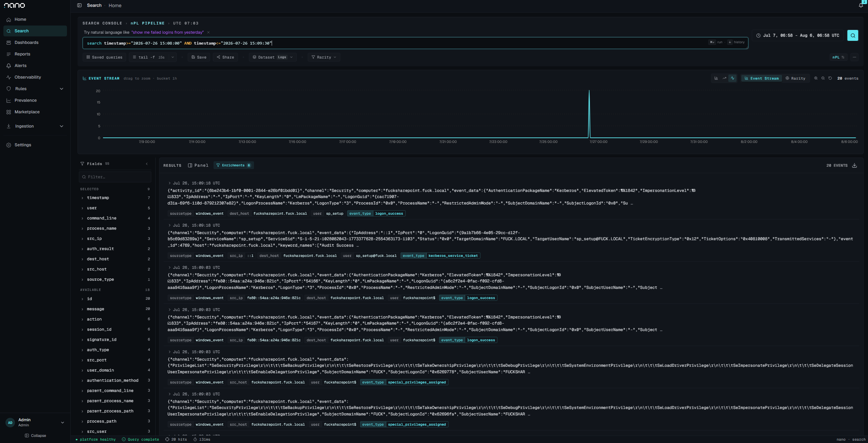Collapse the Fields panel arrow
The height and width of the screenshot is (443, 868).
coord(147,164)
